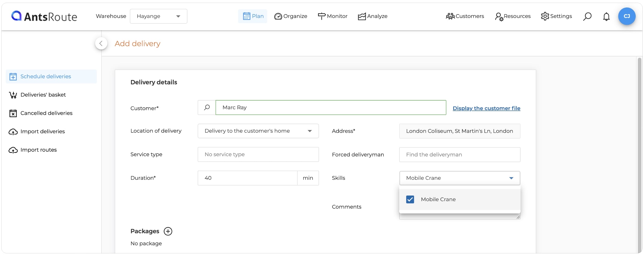This screenshot has height=256, width=644.
Task: Click the Comments textarea resize handle
Action: point(518,217)
